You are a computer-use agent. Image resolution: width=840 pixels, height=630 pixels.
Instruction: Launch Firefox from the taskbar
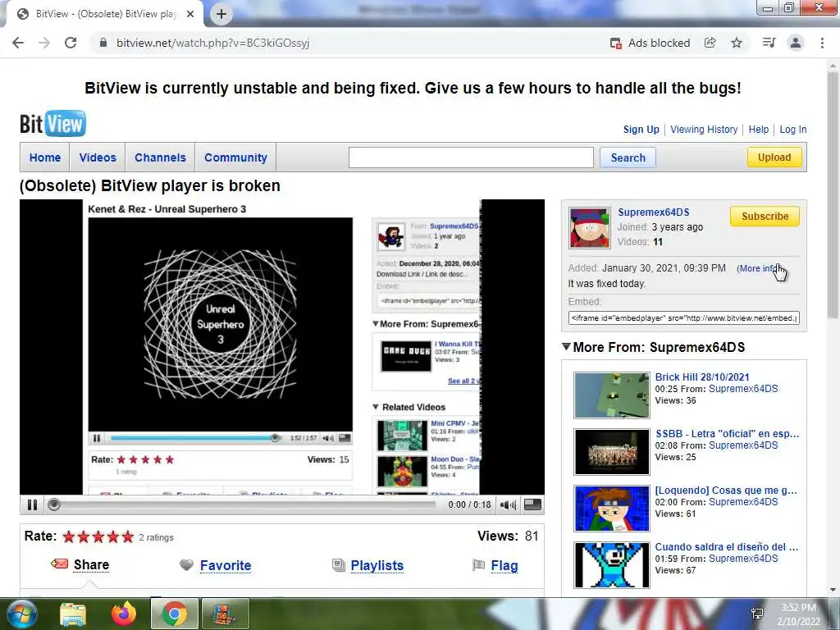tap(124, 614)
